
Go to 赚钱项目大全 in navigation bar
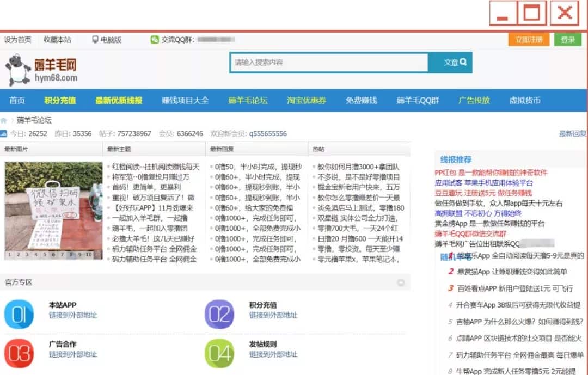[x=185, y=101]
